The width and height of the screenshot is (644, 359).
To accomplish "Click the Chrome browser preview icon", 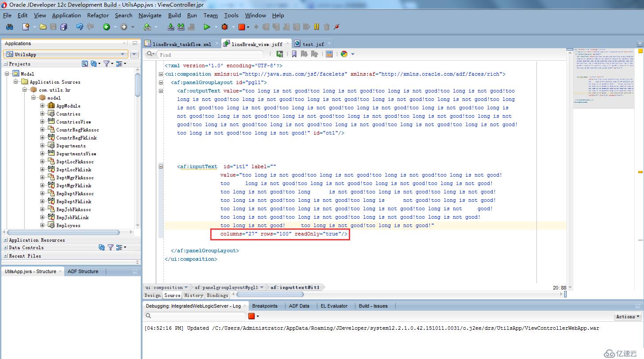I will (344, 54).
